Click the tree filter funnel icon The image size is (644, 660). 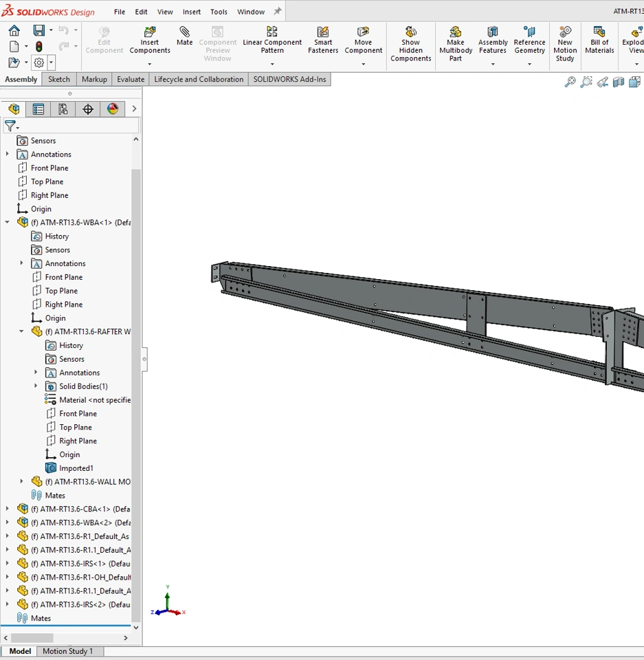pyautogui.click(x=10, y=125)
